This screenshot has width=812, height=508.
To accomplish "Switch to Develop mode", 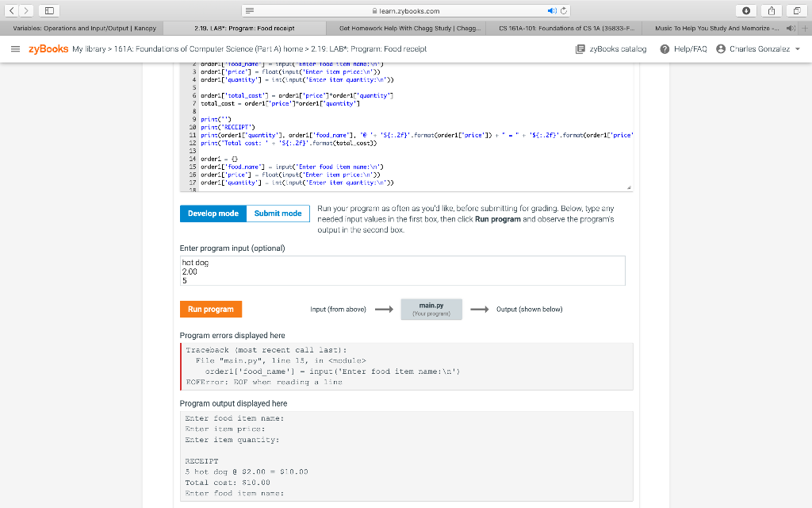I will (213, 213).
